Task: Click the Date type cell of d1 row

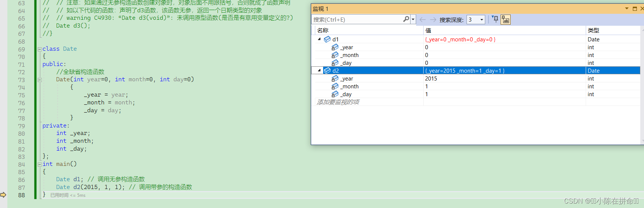Action: [593, 39]
